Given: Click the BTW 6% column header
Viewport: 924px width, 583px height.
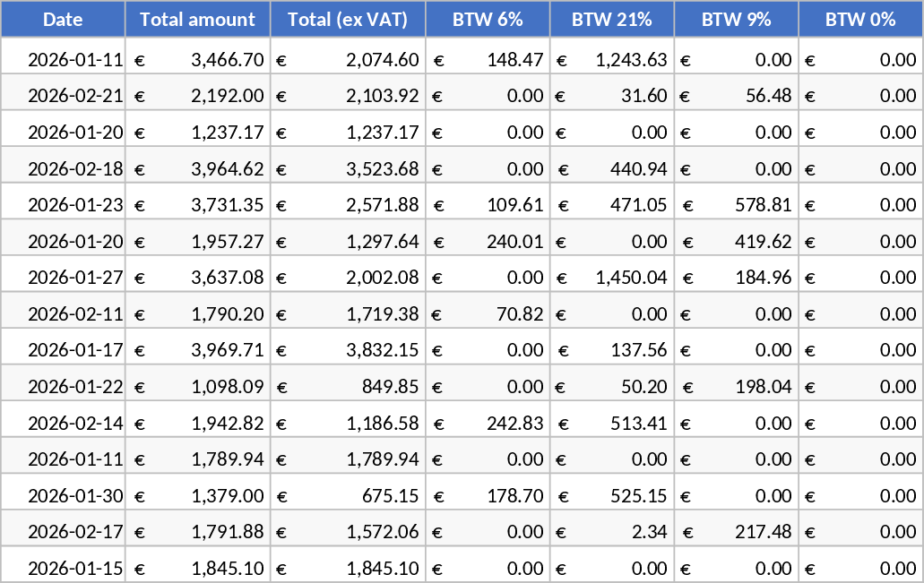Looking at the screenshot, I should [x=487, y=20].
